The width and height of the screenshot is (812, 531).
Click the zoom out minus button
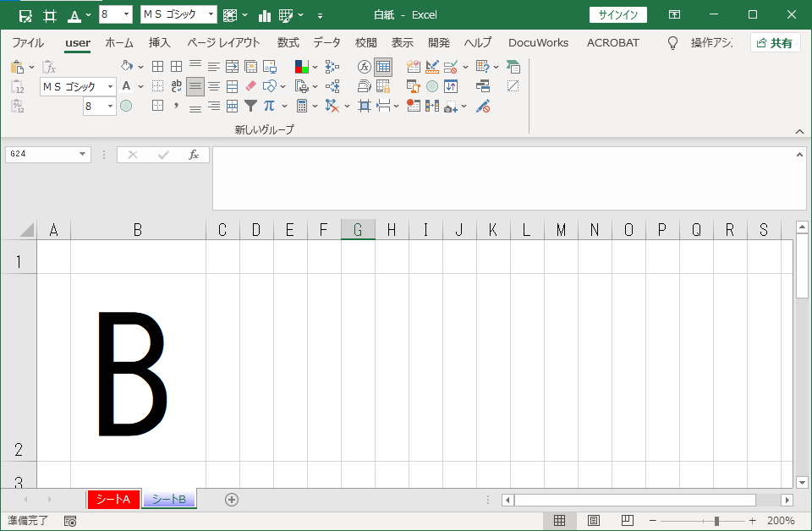coord(652,521)
